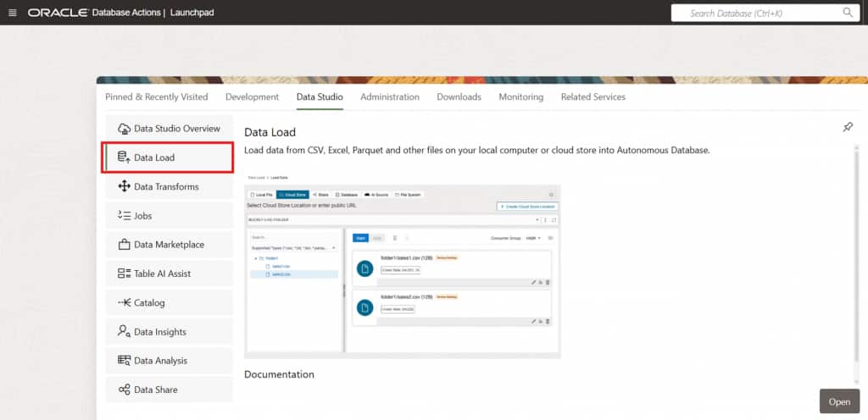Click the Catalog icon
This screenshot has width=868, height=420.
[124, 303]
